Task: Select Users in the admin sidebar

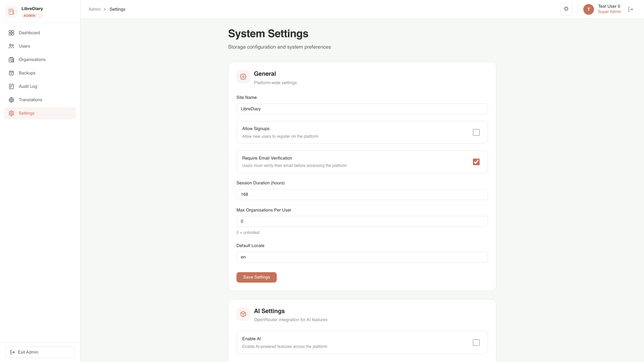Action: pyautogui.click(x=24, y=46)
